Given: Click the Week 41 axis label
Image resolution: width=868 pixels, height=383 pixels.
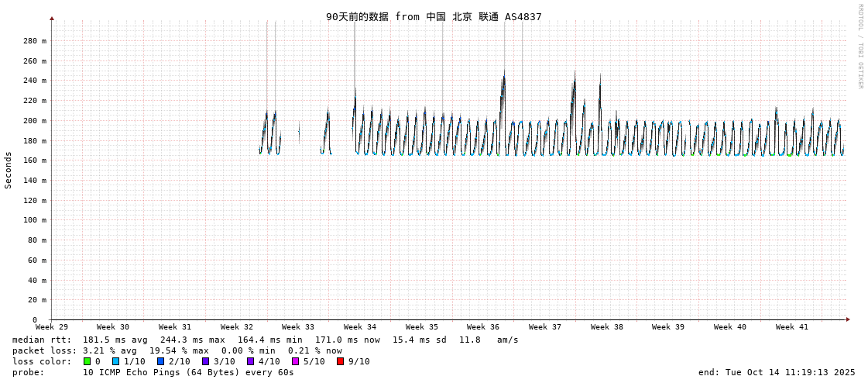Looking at the screenshot, I should tap(792, 327).
